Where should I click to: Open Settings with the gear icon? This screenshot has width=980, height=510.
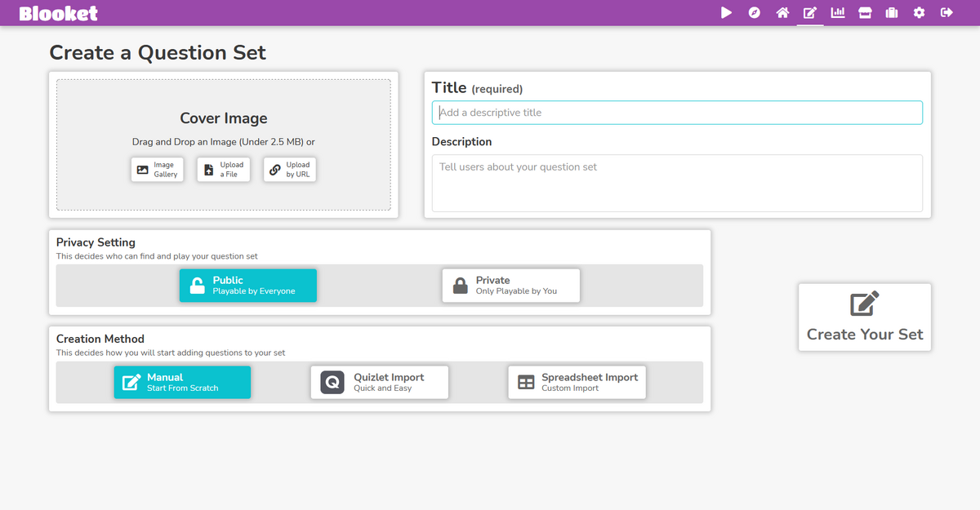click(919, 12)
